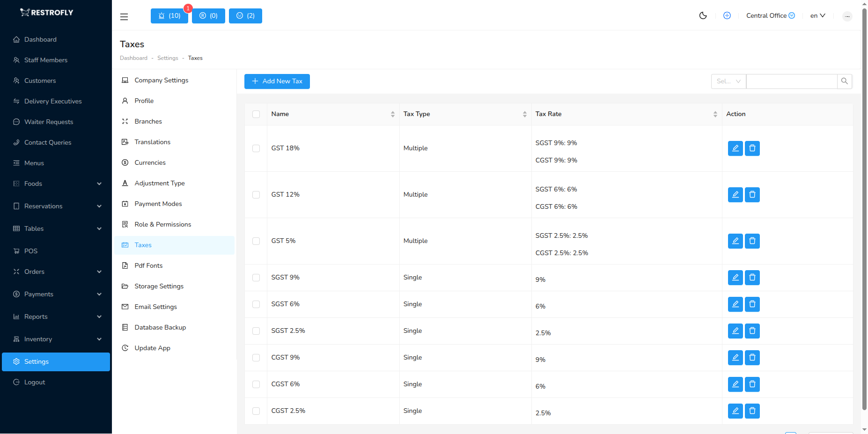This screenshot has width=868, height=434.
Task: Edit the GST 18% tax with pencil icon
Action: click(x=735, y=148)
